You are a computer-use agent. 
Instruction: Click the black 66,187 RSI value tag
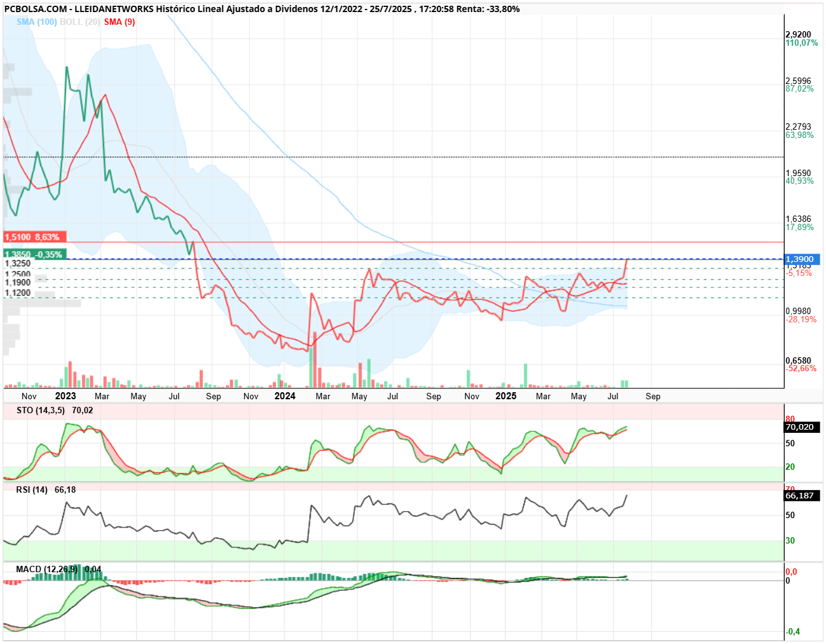click(802, 495)
